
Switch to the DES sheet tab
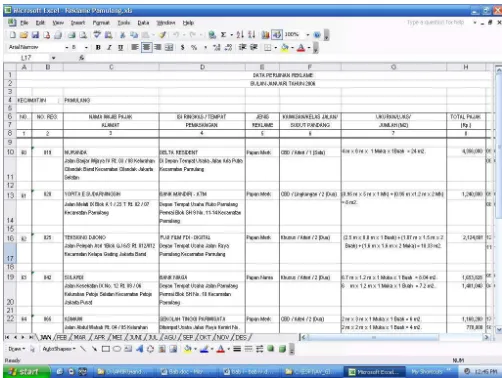(241, 337)
